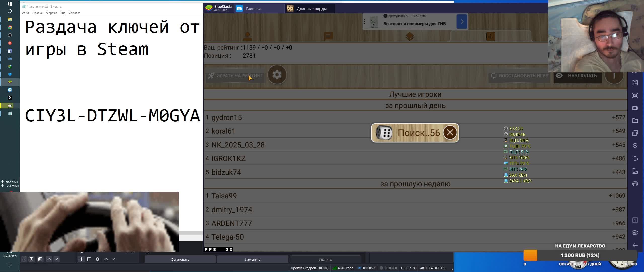
Task: Set location with the pin icon
Action: tap(635, 146)
